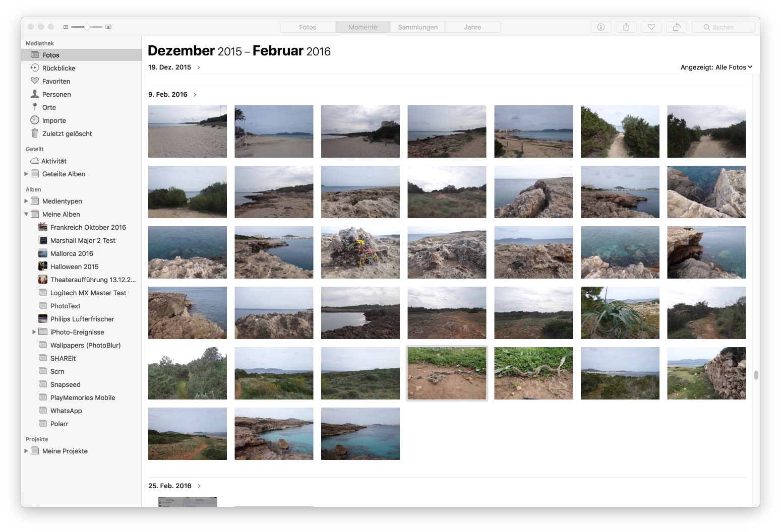Expand the Geteilte Alben folder
The height and width of the screenshot is (532, 781).
pos(26,174)
